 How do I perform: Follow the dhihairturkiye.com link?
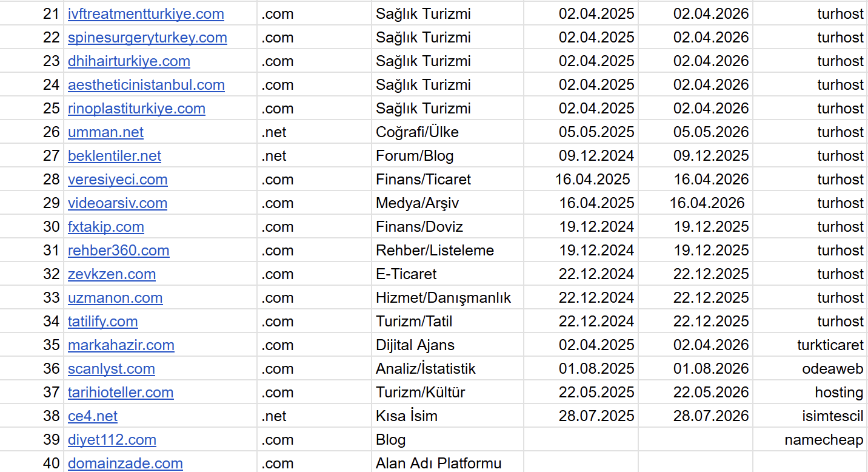click(129, 61)
